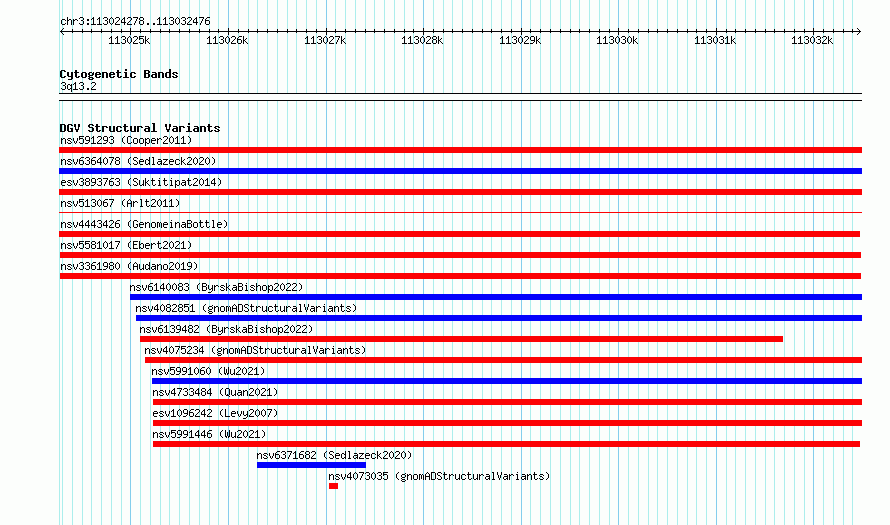
Task: Click the blue bar under nsv4082851
Action: [x=498, y=318]
